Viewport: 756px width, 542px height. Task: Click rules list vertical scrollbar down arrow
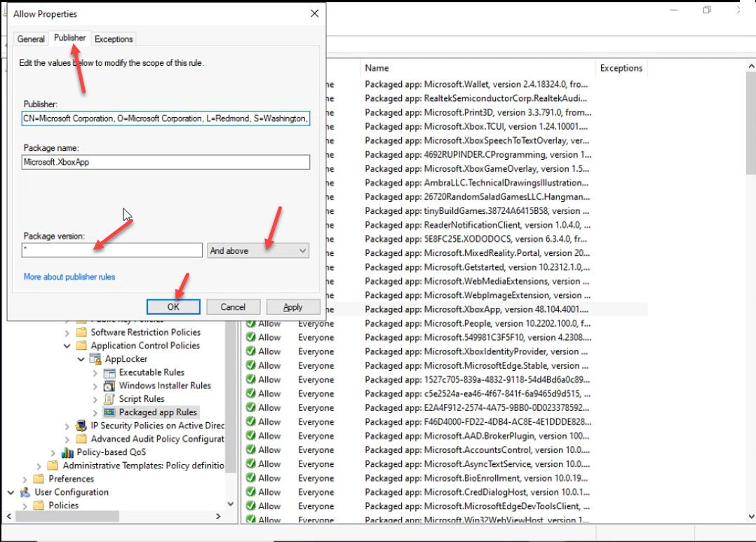pyautogui.click(x=750, y=517)
